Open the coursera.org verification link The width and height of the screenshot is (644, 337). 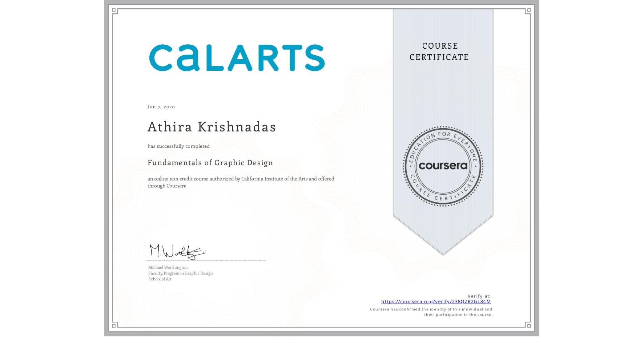[435, 301]
